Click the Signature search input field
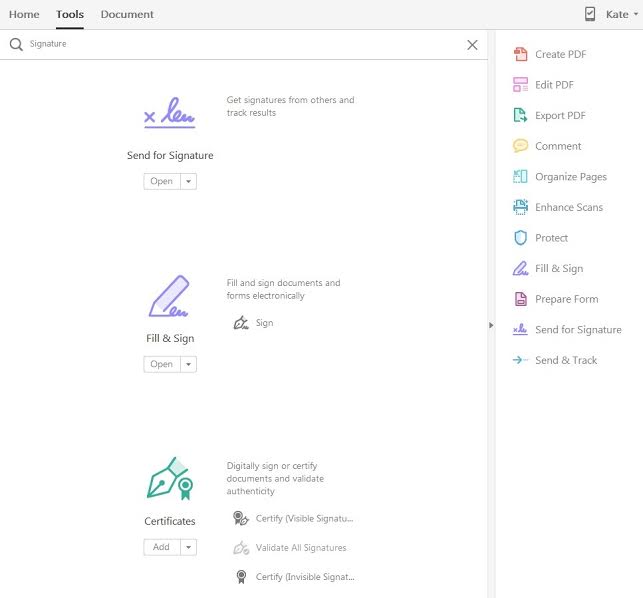 pyautogui.click(x=246, y=44)
